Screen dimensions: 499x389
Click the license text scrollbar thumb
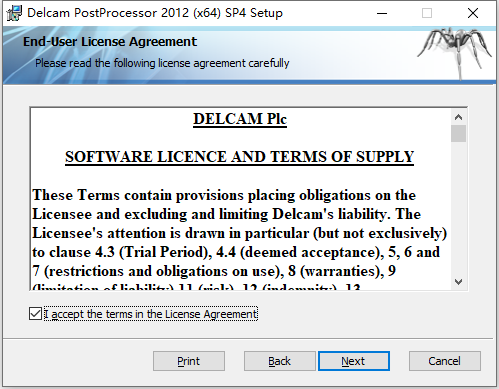point(458,134)
